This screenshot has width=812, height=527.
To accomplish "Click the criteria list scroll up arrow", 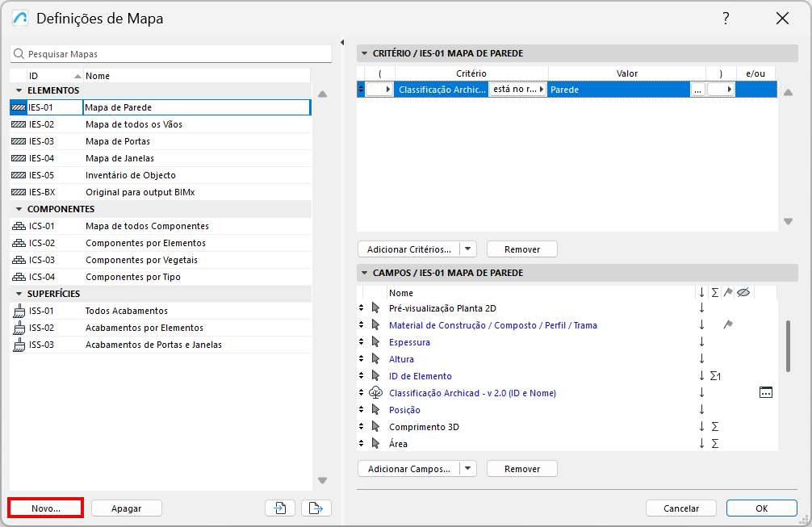I will coord(788,93).
